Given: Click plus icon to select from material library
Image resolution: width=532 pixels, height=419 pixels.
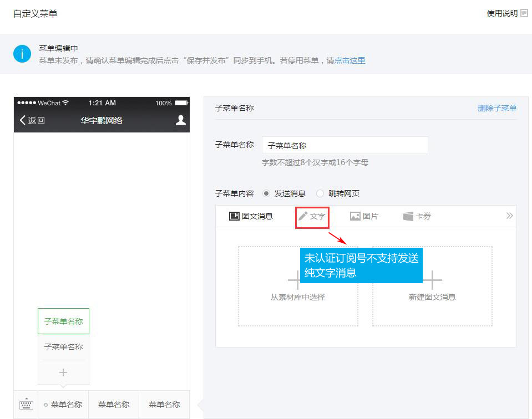Looking at the screenshot, I should [x=294, y=279].
